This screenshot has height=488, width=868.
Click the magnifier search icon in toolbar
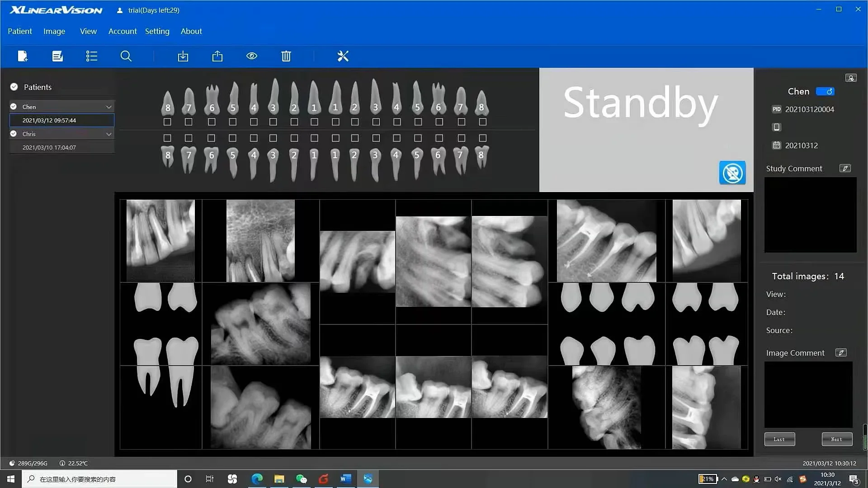click(126, 56)
